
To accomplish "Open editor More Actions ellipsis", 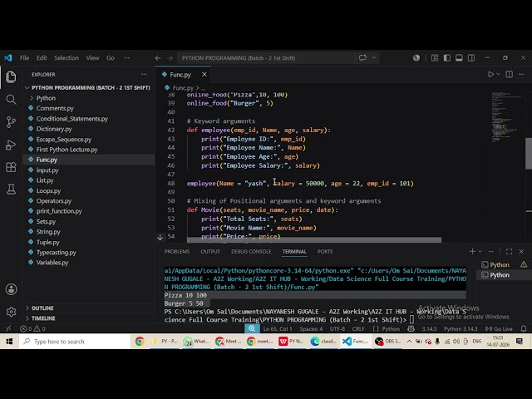I will [521, 74].
